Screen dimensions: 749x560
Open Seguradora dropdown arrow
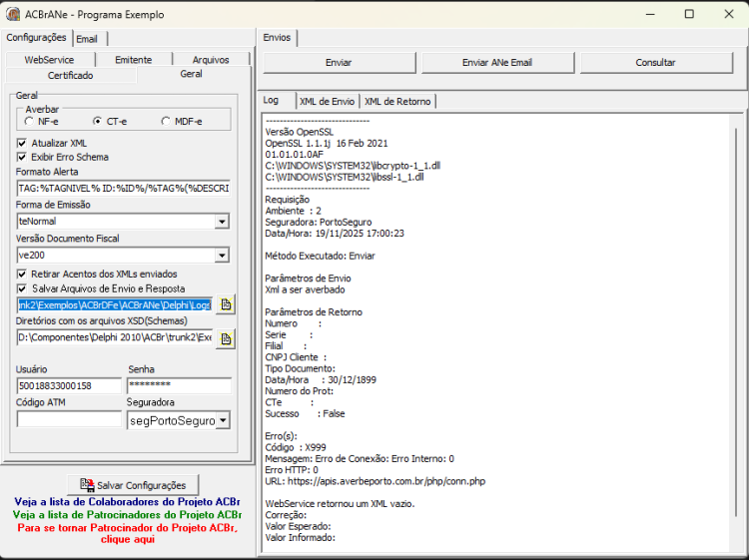223,420
